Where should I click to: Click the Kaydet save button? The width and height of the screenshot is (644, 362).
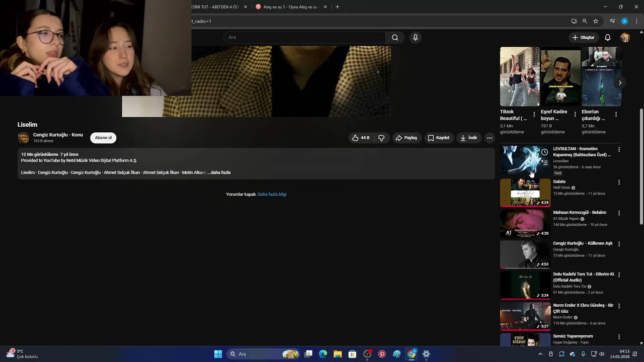click(x=438, y=138)
